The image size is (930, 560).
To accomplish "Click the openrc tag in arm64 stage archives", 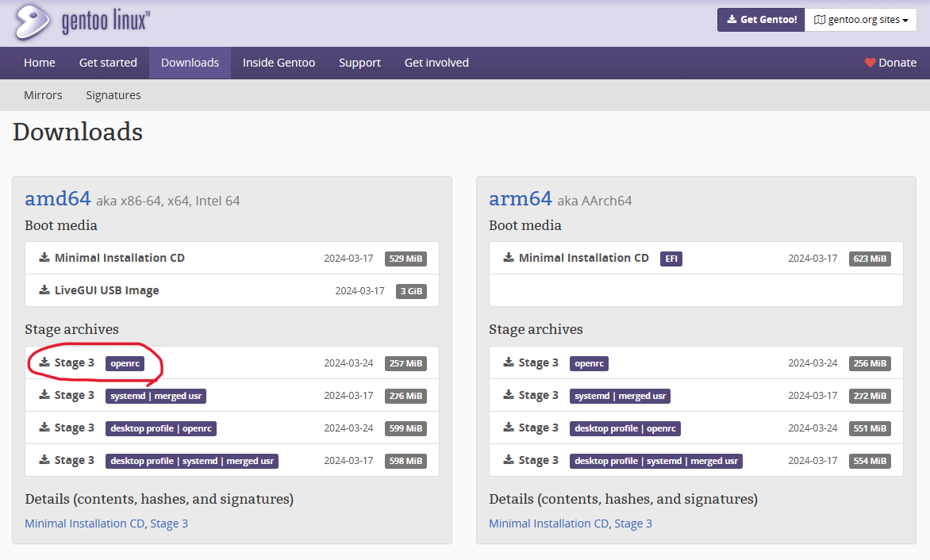I will [589, 363].
